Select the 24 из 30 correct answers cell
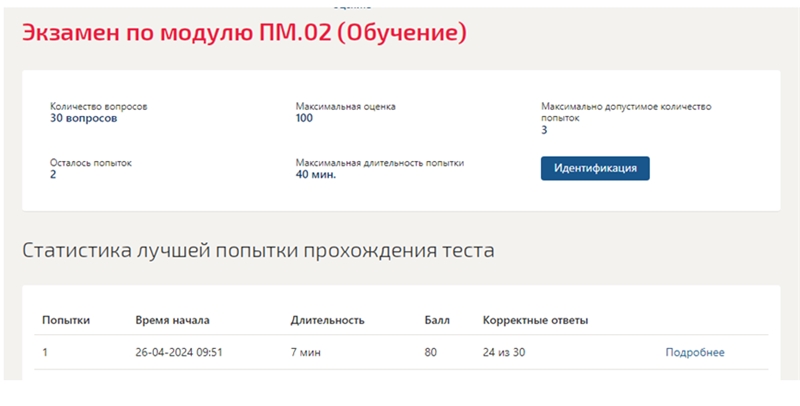Screen dimensions: 800x406 [x=504, y=352]
